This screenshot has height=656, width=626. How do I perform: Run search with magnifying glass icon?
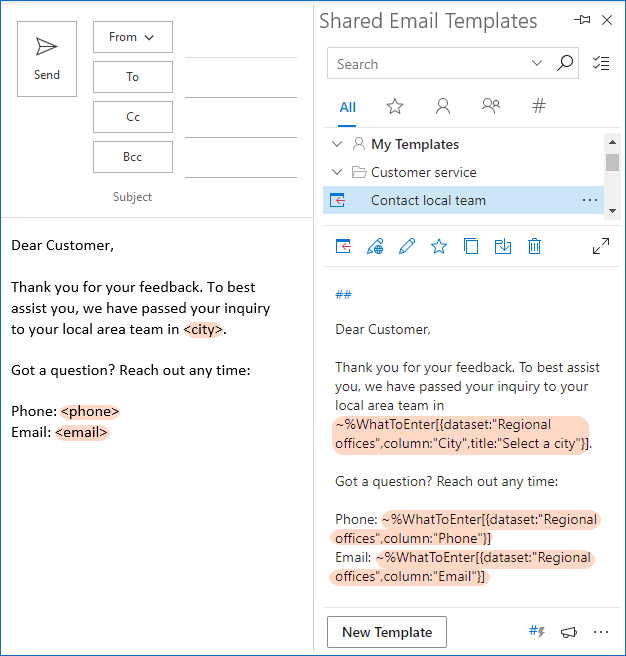[565, 63]
